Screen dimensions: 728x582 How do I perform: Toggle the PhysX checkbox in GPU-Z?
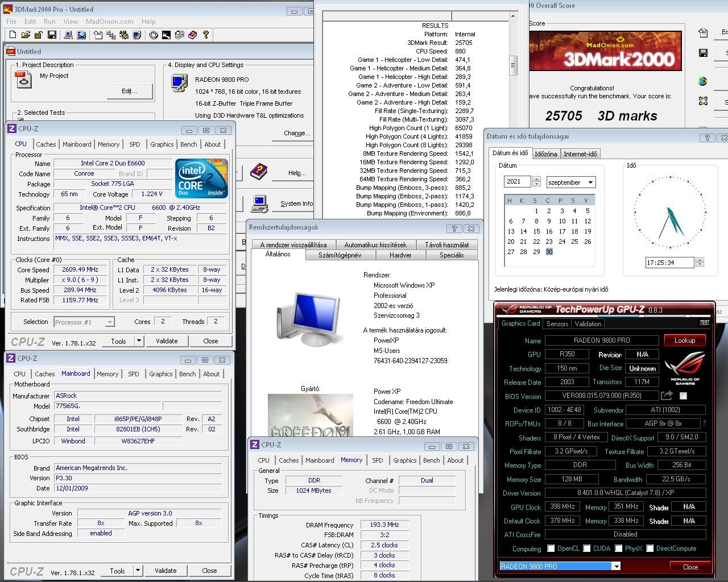[618, 548]
